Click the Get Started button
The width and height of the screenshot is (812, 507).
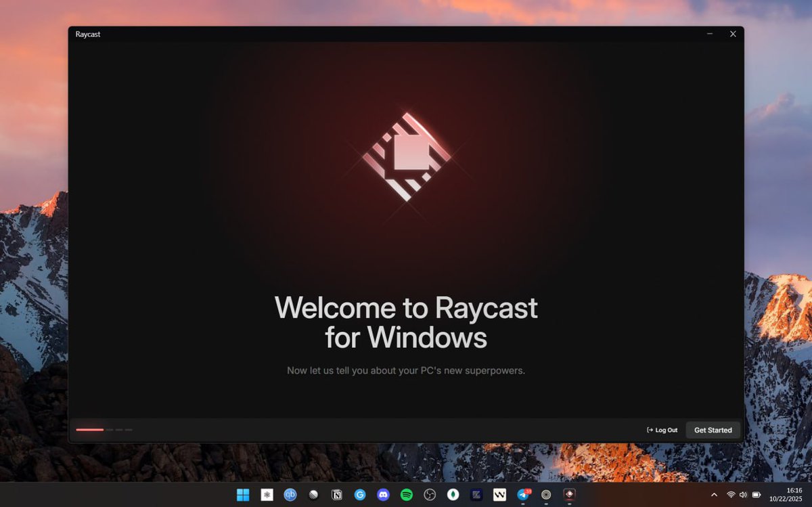713,430
